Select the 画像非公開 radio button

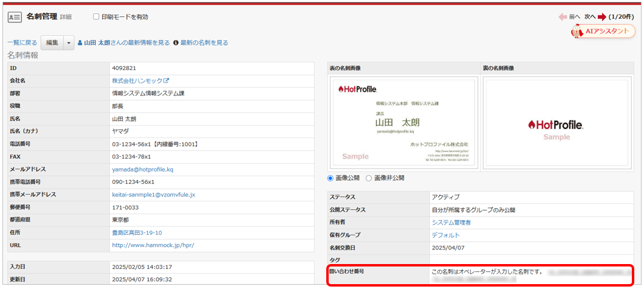click(369, 178)
